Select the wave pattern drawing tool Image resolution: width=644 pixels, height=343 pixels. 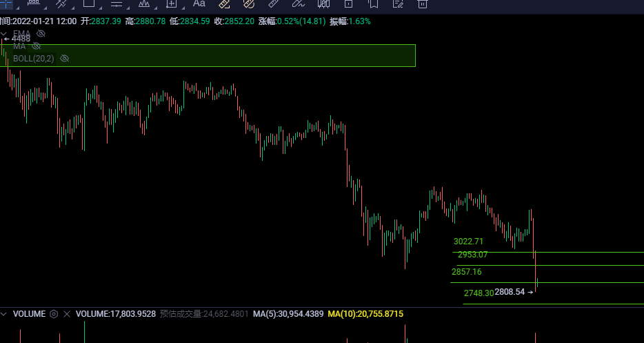click(x=144, y=3)
